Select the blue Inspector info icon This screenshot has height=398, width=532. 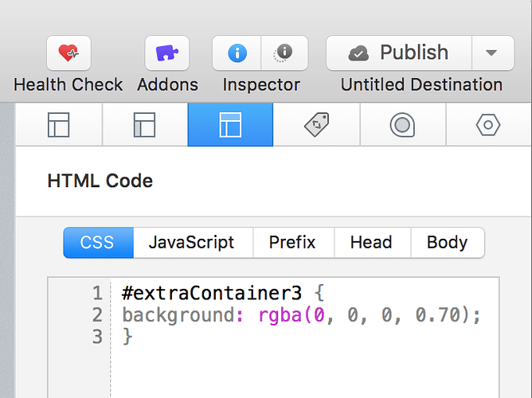(237, 53)
